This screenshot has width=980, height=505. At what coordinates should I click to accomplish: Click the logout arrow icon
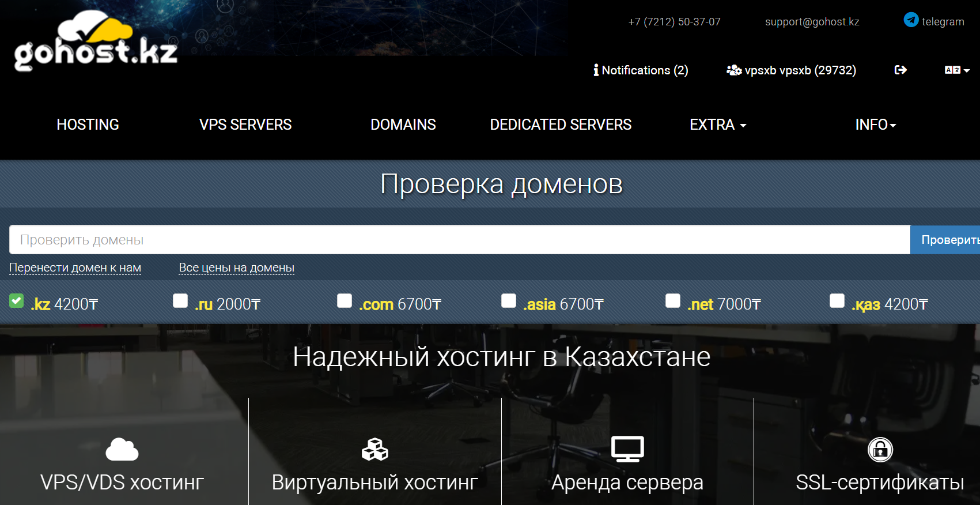pos(900,70)
